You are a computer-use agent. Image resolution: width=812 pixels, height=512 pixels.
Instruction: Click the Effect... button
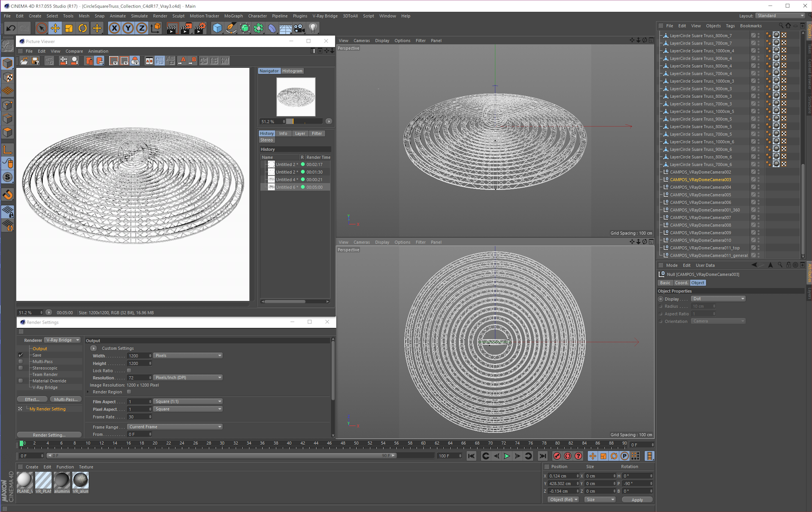[32, 399]
